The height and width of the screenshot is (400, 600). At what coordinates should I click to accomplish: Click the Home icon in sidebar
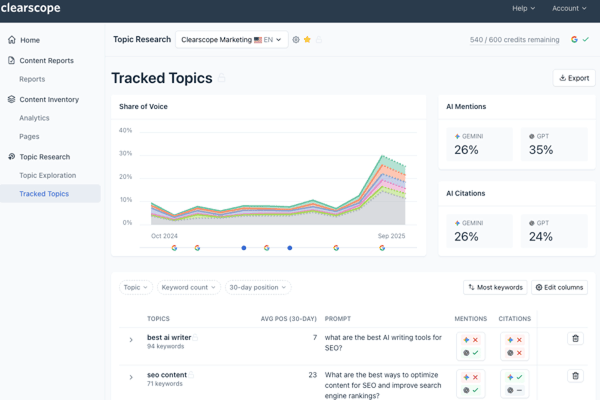click(12, 40)
